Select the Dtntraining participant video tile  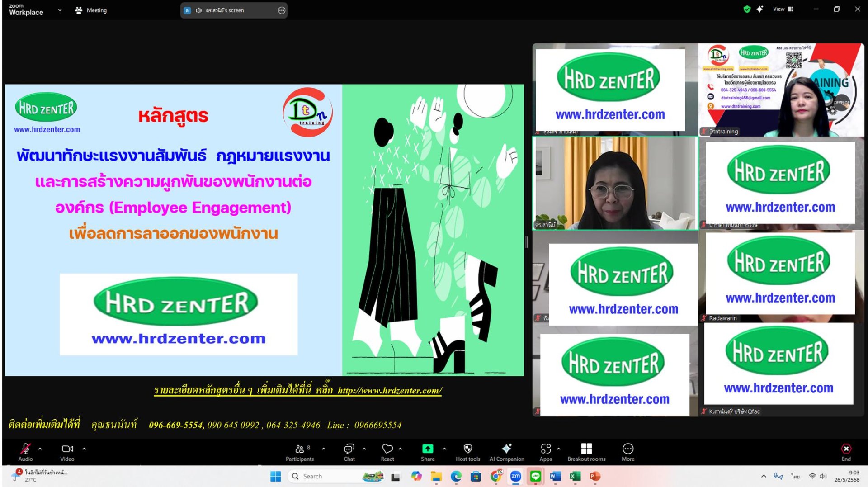point(781,90)
